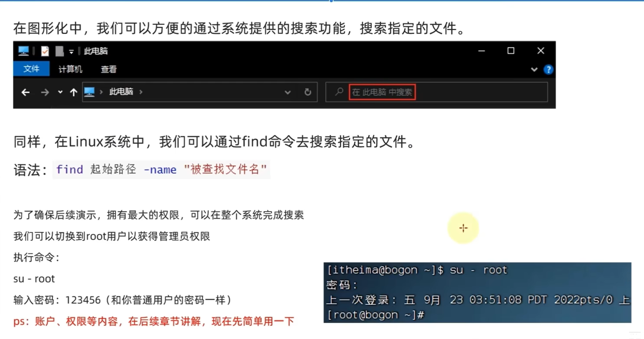
Task: Click the purple 'find' keyword in syntax line
Action: [70, 170]
